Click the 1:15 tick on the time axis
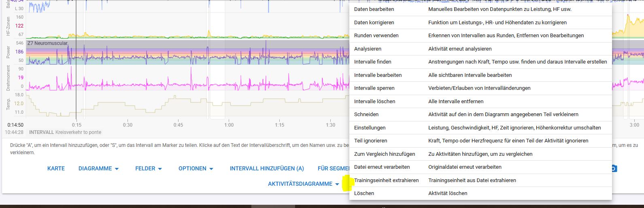Screen dimensions: 644x208 pyautogui.click(x=279, y=125)
